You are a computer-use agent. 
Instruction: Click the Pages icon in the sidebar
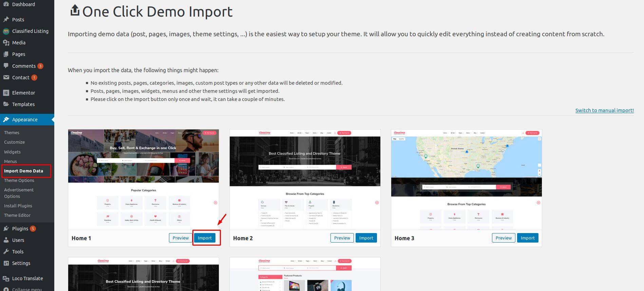(x=6, y=54)
